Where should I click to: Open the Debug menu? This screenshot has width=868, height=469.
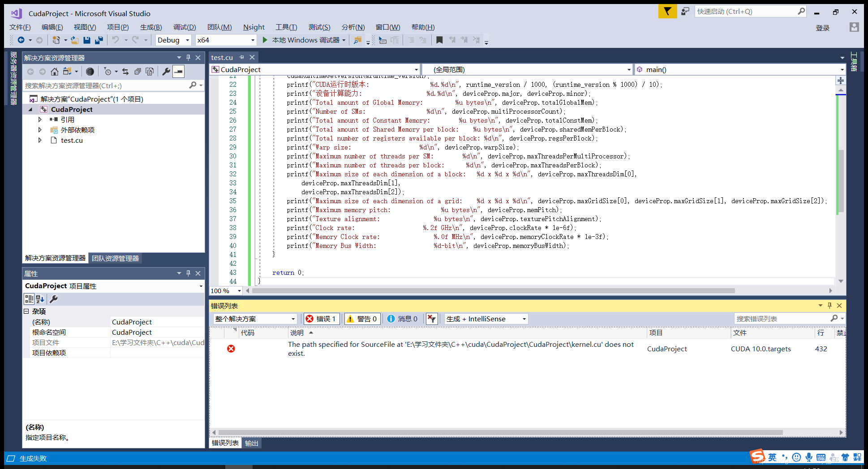click(x=185, y=27)
